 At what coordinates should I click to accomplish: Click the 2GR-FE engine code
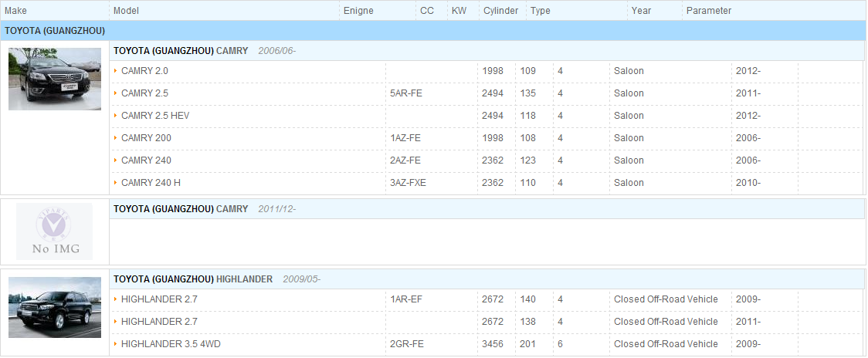click(407, 343)
